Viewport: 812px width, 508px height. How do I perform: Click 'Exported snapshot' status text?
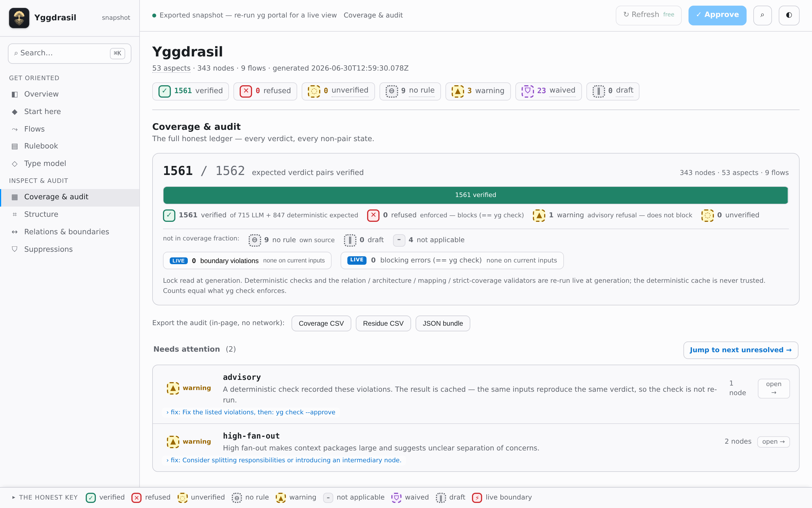248,15
